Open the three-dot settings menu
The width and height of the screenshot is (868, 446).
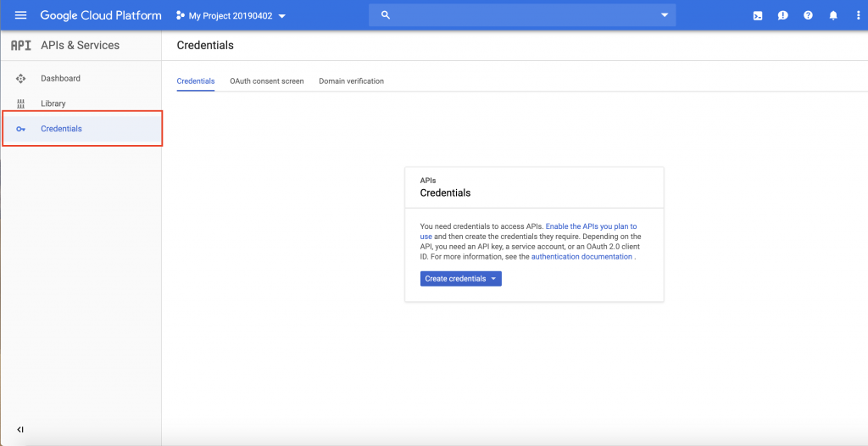[x=858, y=15]
